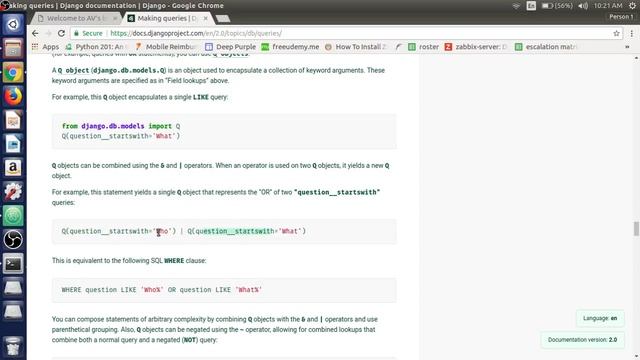The width and height of the screenshot is (640, 360).
Task: Expand the hidden bookmarks overflow chevron
Action: (627, 47)
